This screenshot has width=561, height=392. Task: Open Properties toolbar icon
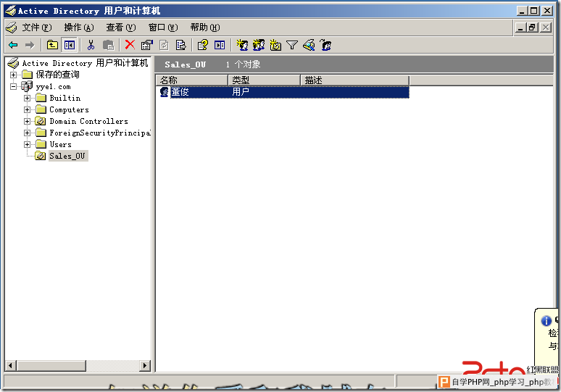pyautogui.click(x=146, y=45)
